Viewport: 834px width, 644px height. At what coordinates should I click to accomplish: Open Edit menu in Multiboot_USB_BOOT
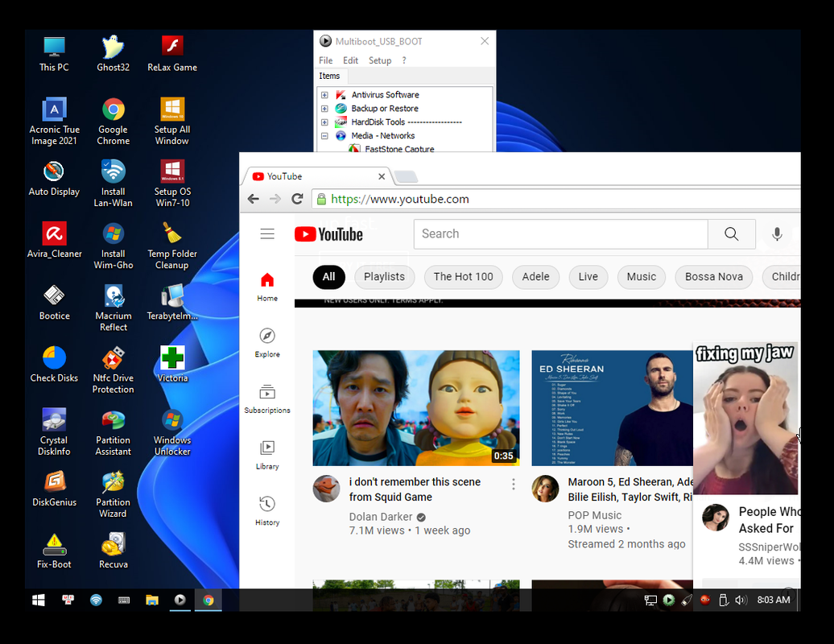350,60
